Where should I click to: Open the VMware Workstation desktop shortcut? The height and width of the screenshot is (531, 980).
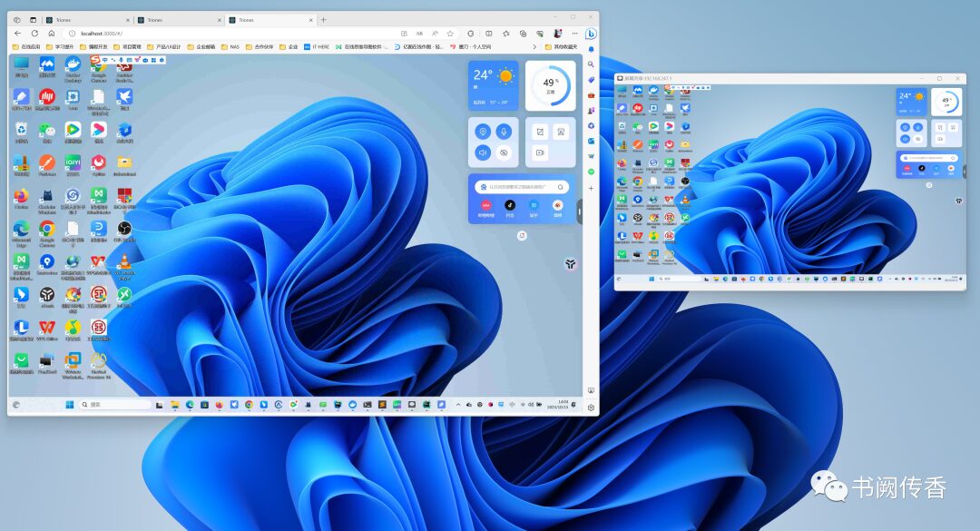click(x=73, y=366)
